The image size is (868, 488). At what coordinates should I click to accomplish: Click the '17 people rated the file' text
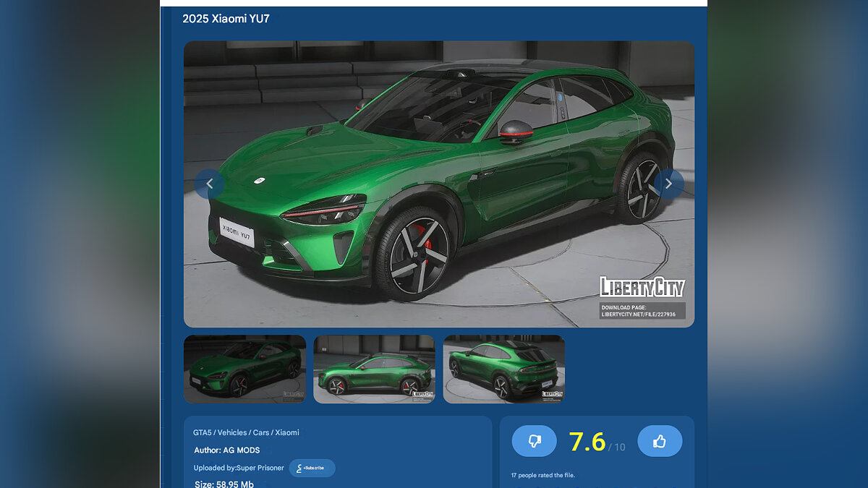(x=542, y=475)
